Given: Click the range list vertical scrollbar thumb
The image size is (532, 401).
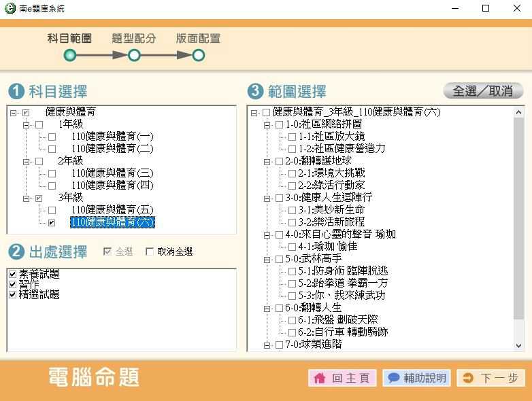Looking at the screenshot, I should pos(518,218).
